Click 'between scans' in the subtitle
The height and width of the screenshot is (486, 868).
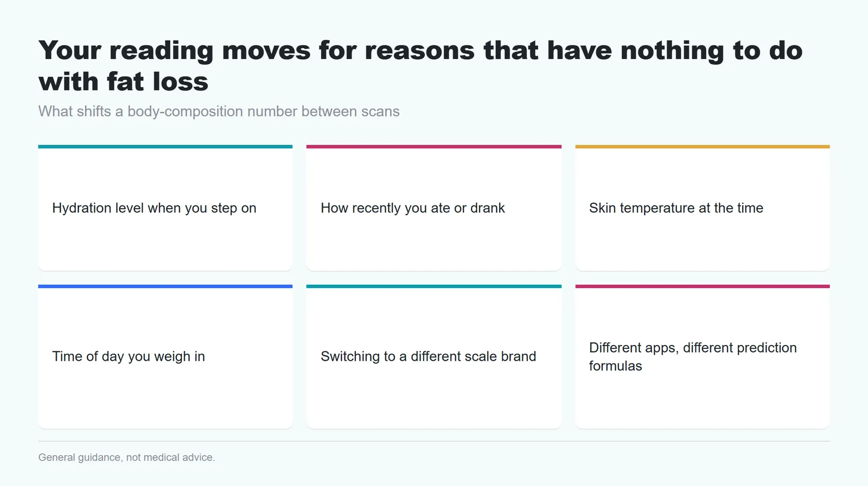pos(350,112)
